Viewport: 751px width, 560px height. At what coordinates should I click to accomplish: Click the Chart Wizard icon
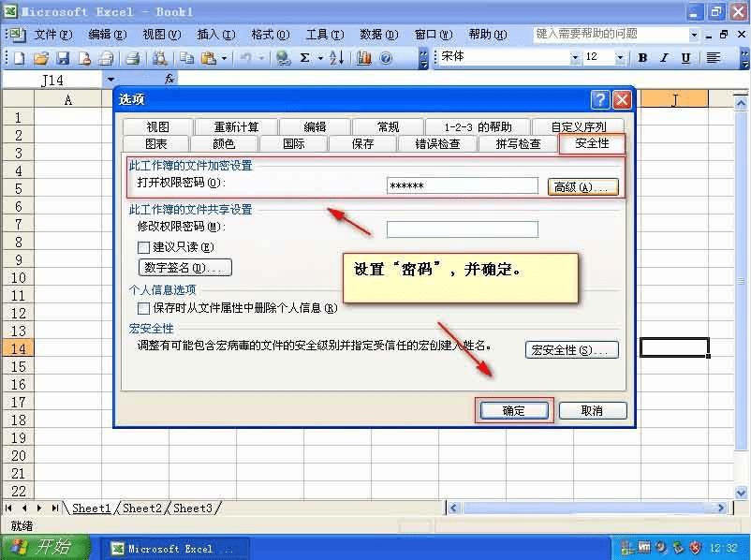pyautogui.click(x=364, y=58)
